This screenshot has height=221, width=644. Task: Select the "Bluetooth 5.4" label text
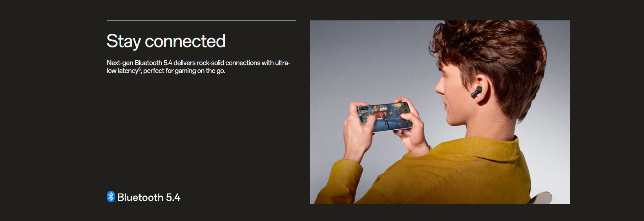tap(149, 197)
